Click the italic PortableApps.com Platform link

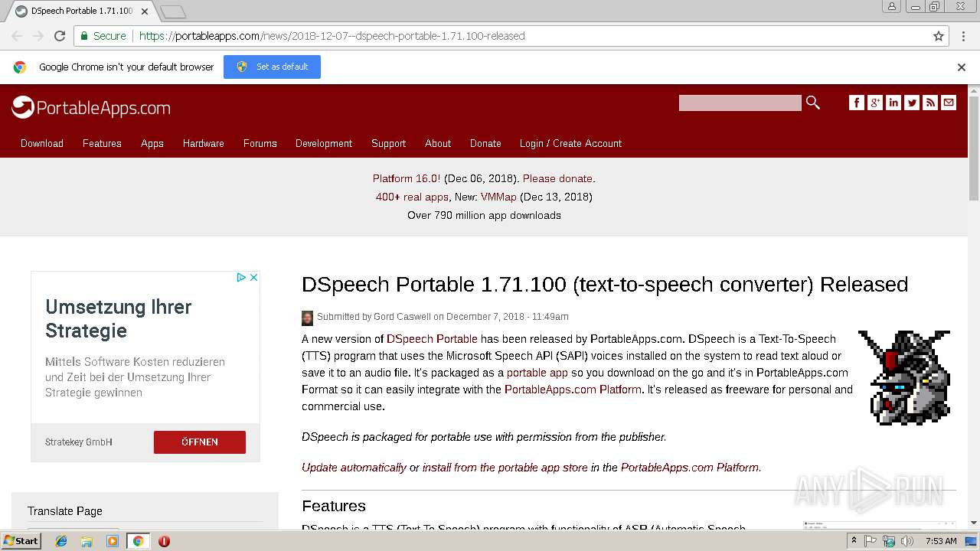(690, 468)
